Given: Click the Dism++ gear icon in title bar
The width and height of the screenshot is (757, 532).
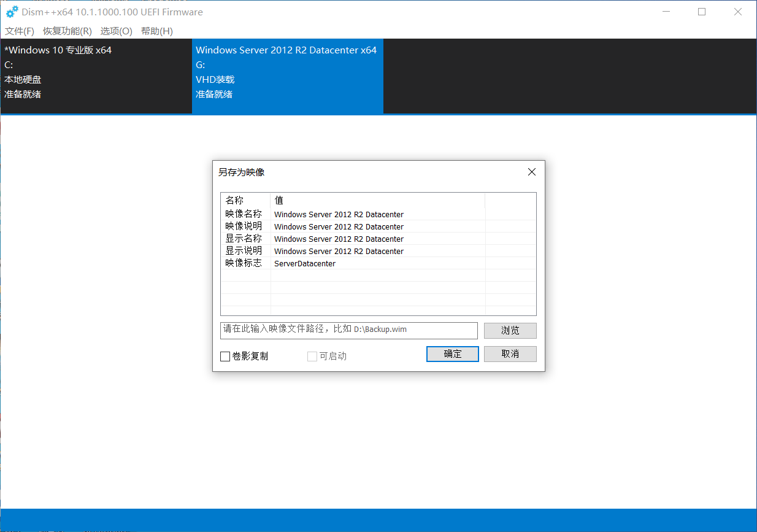Looking at the screenshot, I should (x=12, y=12).
